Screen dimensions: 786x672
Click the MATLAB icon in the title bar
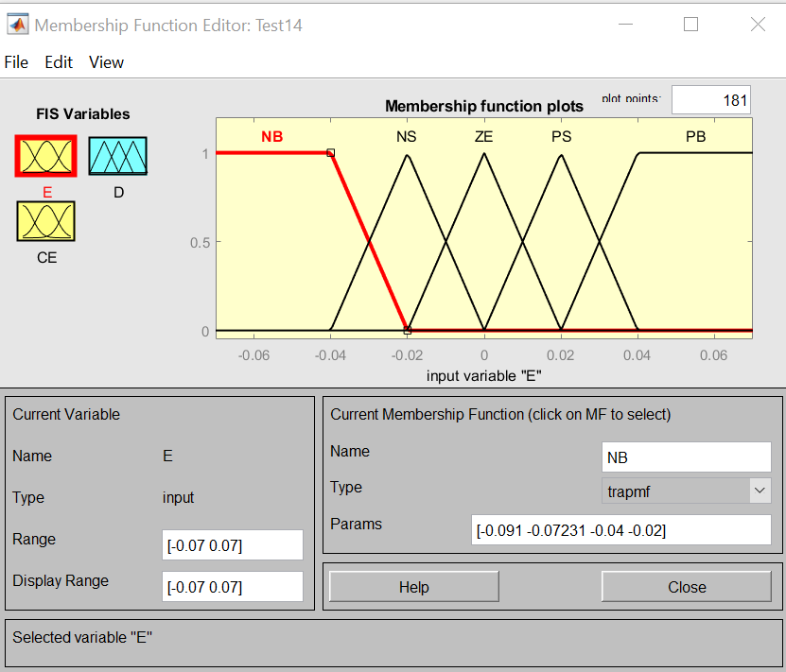point(17,23)
